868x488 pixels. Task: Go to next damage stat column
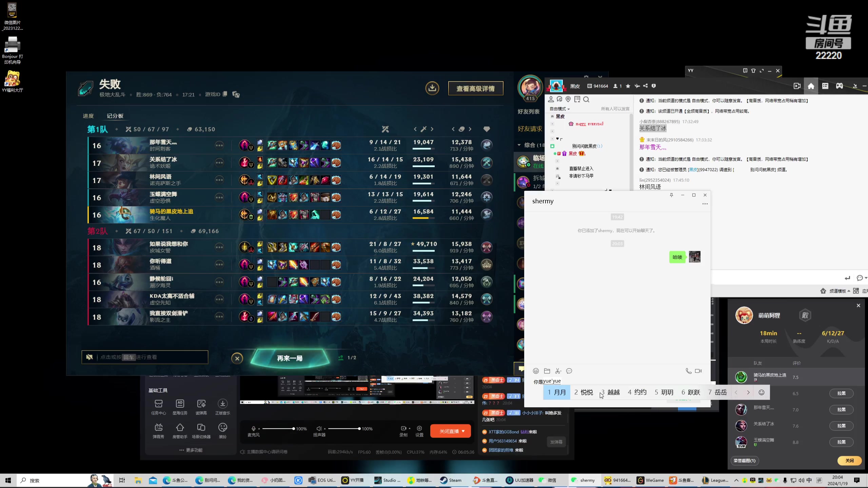point(432,129)
